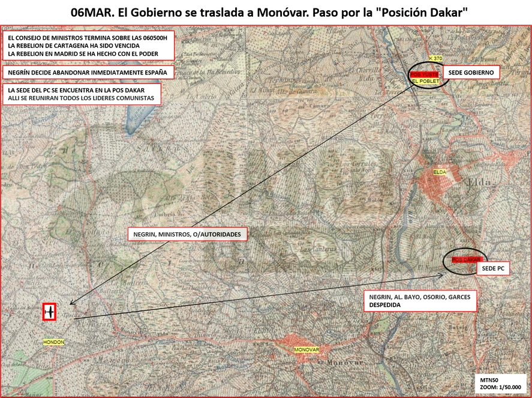Screen dimensions: 532x398
Task: Click the yellow 'ELDA' town label
Action: coord(440,172)
